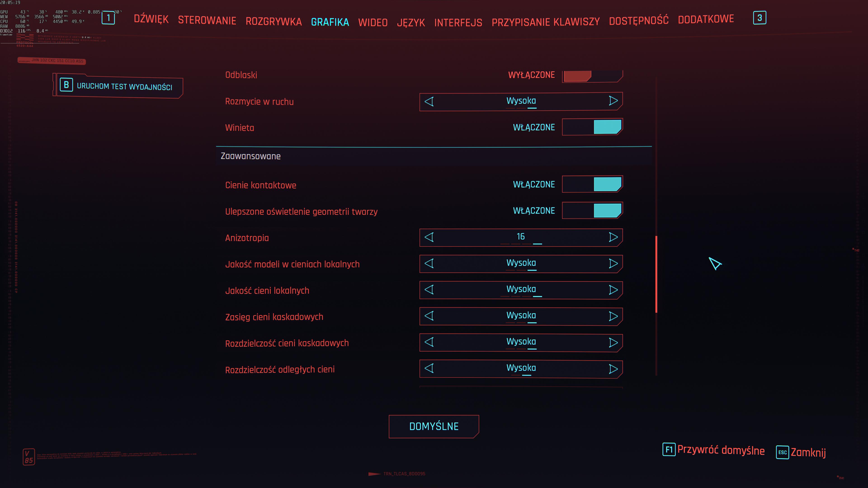
Task: Click the Zaawansowane section header
Action: [434, 156]
